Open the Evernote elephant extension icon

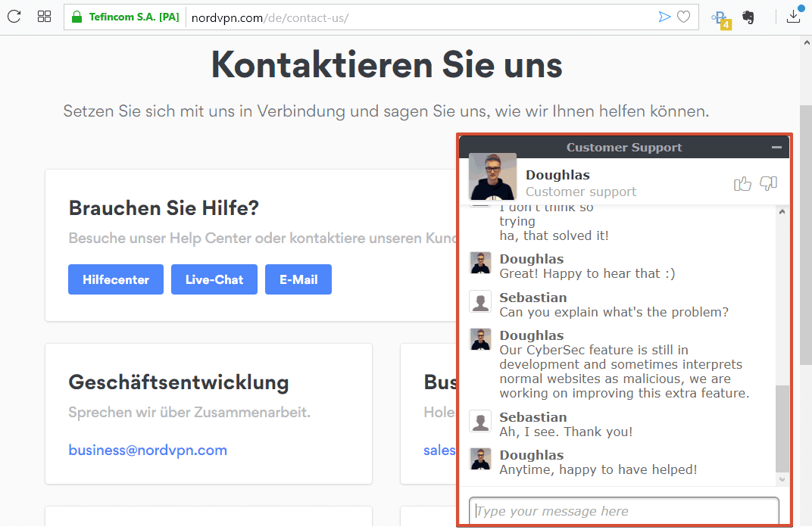[x=748, y=17]
